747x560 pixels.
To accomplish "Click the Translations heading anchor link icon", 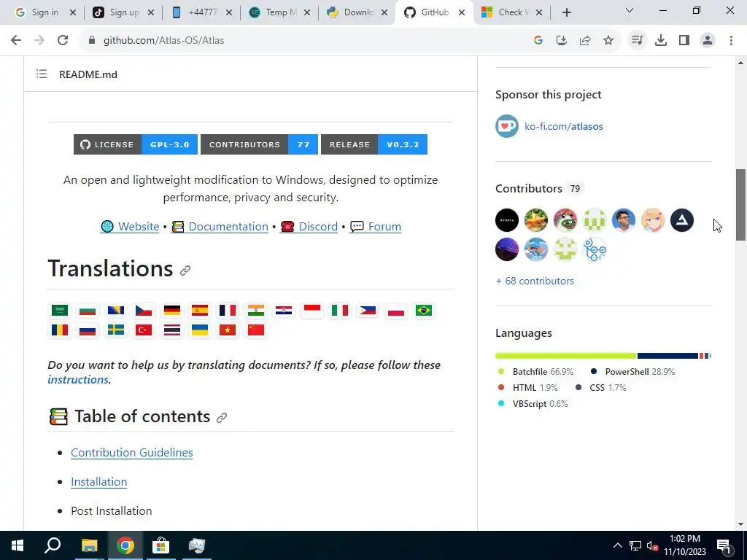I will click(x=185, y=271).
